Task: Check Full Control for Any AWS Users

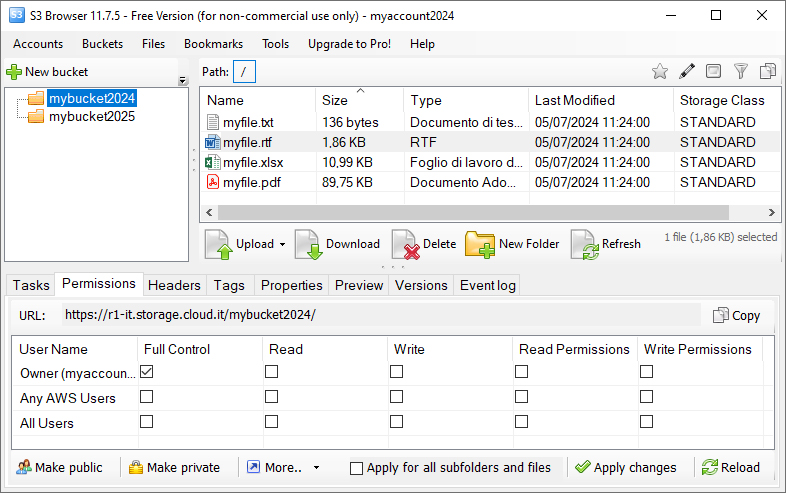Action: coord(146,397)
